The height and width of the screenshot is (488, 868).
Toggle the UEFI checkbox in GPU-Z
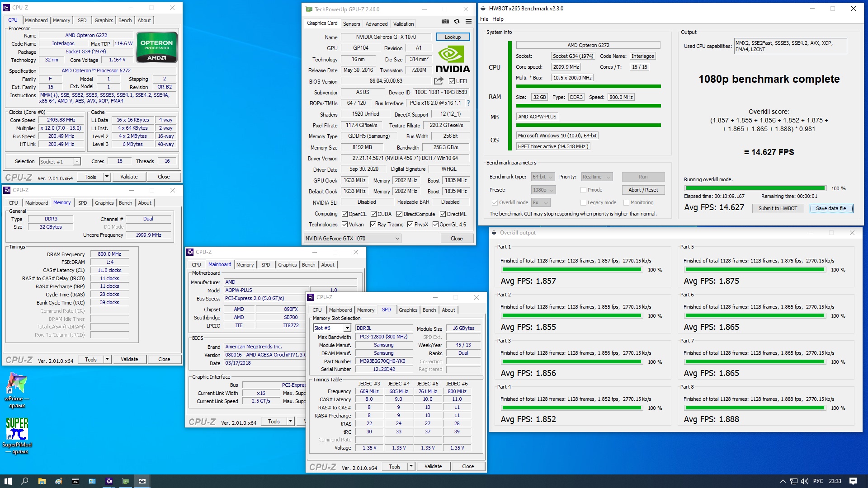point(452,81)
